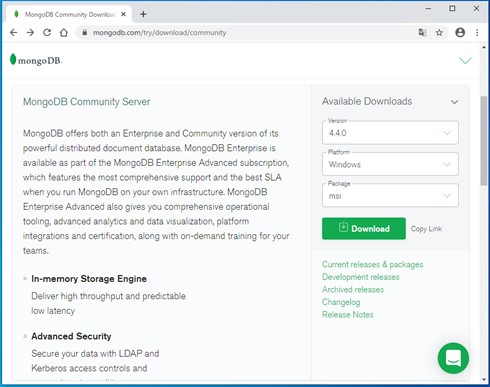Viewport: 490px width, 387px height.
Task: Maximize the Chrome window
Action: (x=452, y=9)
